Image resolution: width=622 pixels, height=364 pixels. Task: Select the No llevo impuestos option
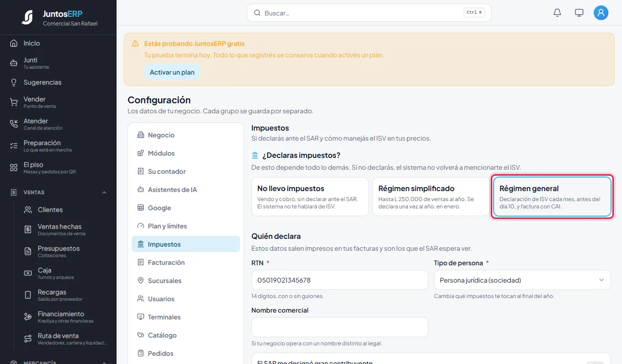pos(310,197)
